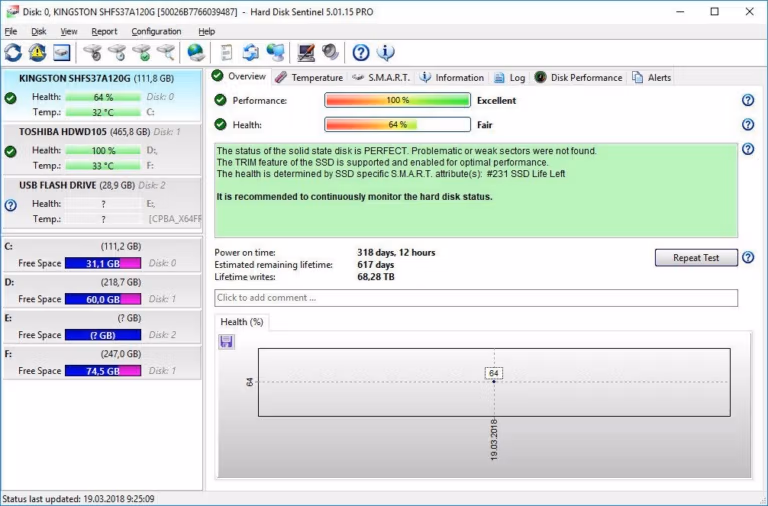Click the Toshiba Health 100 % bar
Screen dimensions: 768x506
pyautogui.click(x=103, y=150)
